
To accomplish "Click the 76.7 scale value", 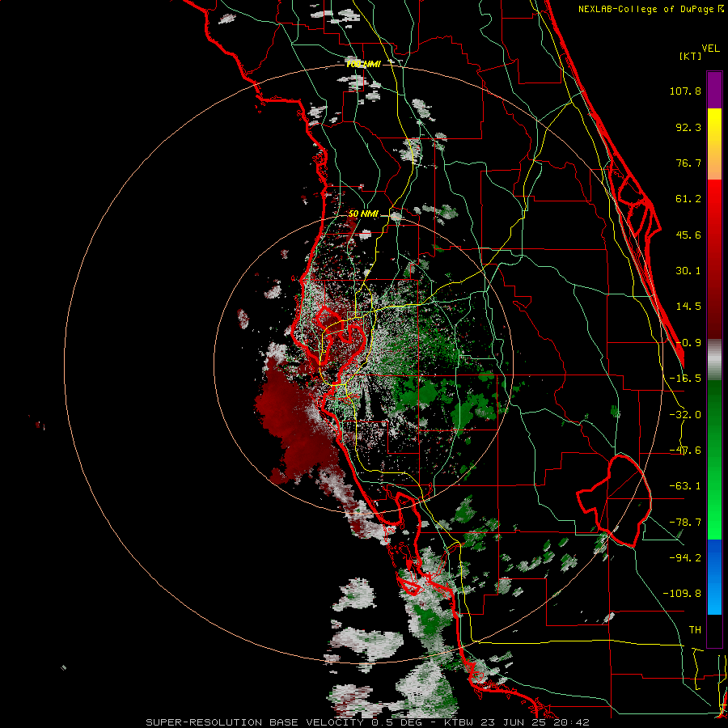I will point(688,163).
